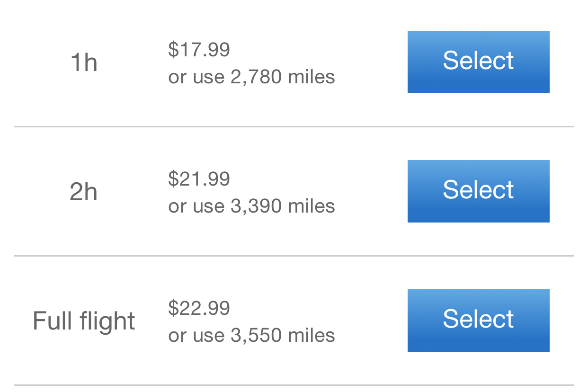Viewport: 588px width, 392px height.
Task: Click Select for the 1h pass
Action: [478, 62]
